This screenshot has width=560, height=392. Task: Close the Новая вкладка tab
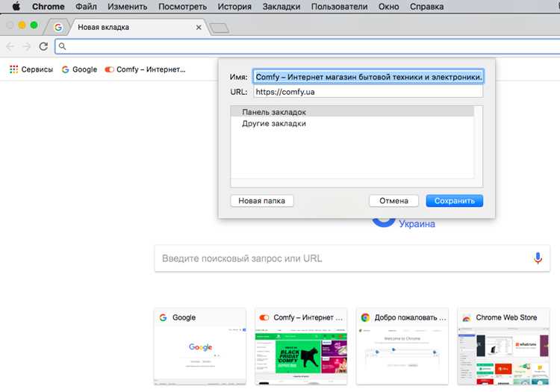(199, 28)
